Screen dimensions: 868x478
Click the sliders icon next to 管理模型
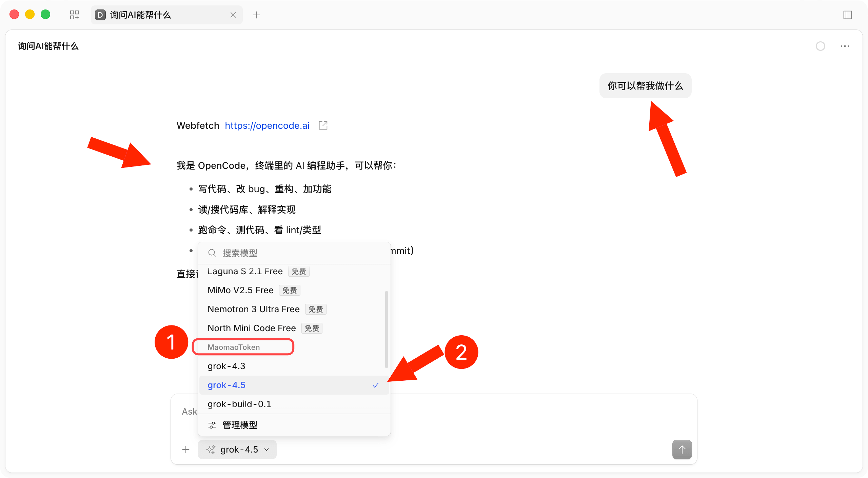[212, 425]
